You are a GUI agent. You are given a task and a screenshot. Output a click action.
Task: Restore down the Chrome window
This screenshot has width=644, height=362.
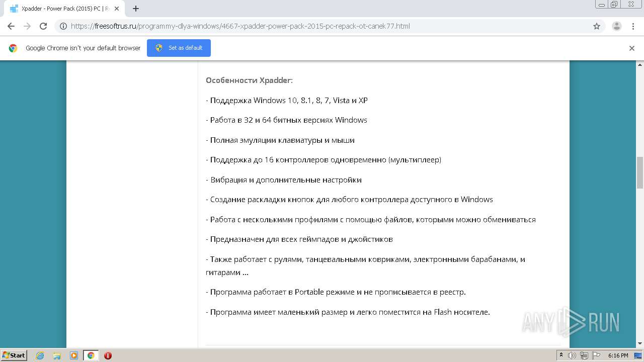pos(614,5)
